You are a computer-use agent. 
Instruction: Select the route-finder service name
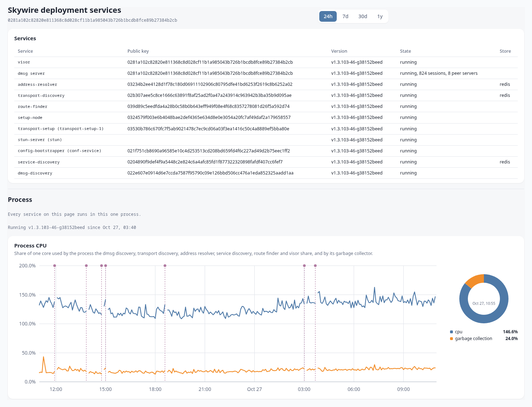(32, 106)
